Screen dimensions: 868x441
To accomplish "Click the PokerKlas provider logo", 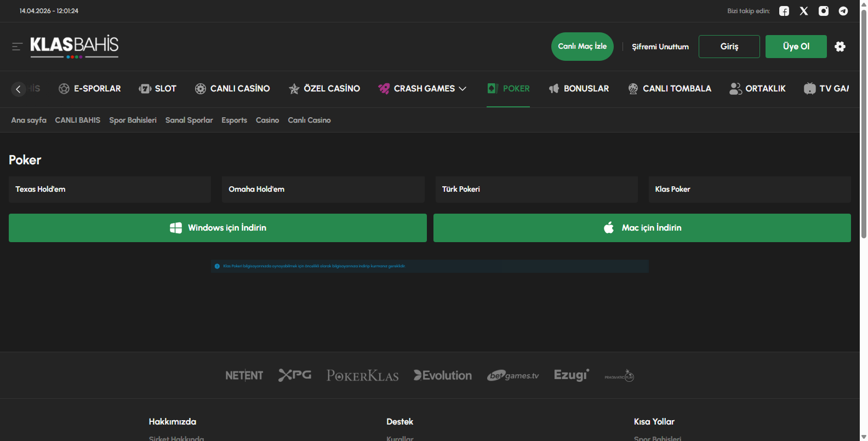I will (x=362, y=375).
